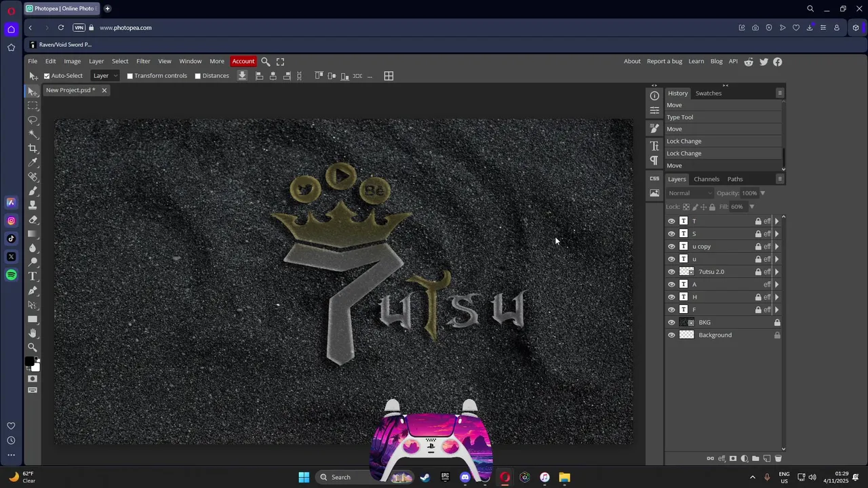Toggle Quick Mask mode
Screen dimensions: 868x488
[33, 379]
